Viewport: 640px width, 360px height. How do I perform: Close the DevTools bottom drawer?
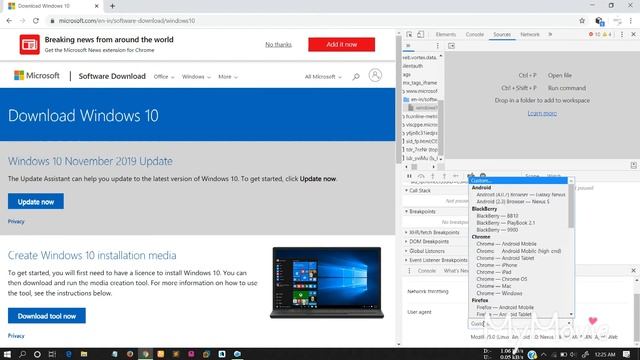pyautogui.click(x=633, y=270)
